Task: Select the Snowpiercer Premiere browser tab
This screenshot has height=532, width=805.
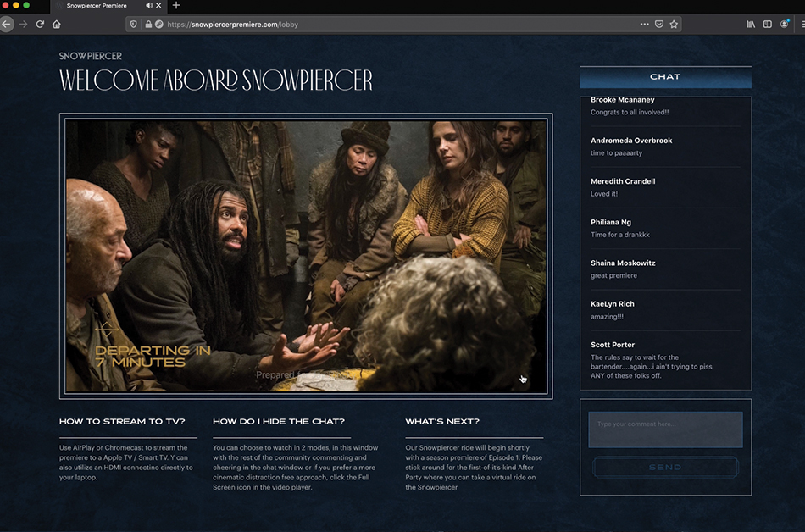Action: pyautogui.click(x=108, y=6)
